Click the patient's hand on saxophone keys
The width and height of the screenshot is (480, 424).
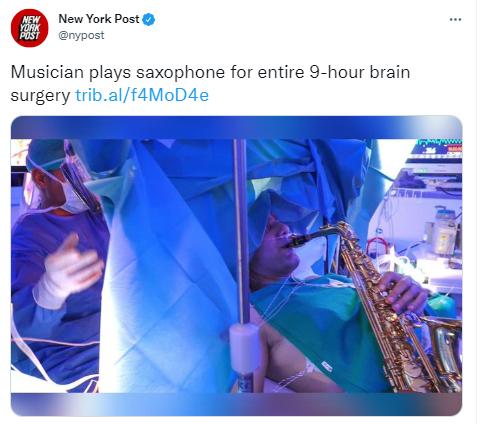pos(403,292)
